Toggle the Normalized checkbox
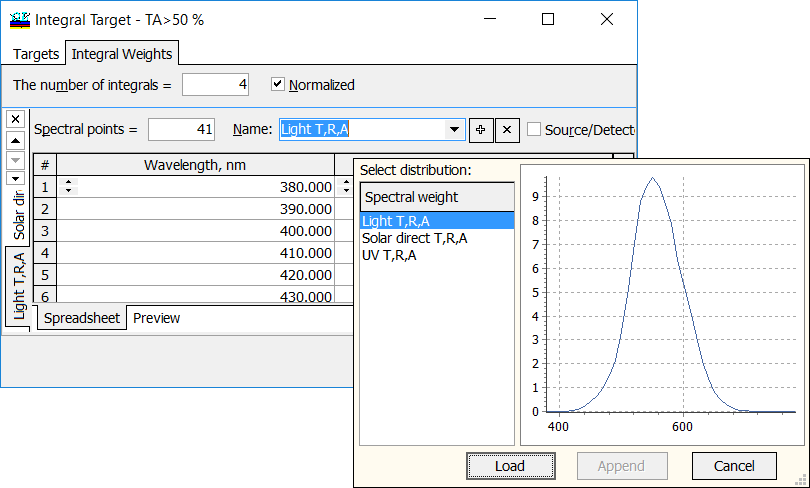The height and width of the screenshot is (488, 810). click(279, 85)
